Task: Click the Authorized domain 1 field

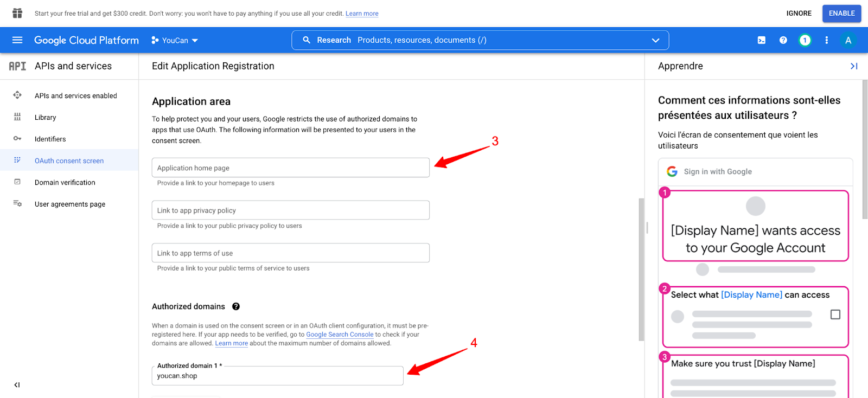Action: pos(278,375)
